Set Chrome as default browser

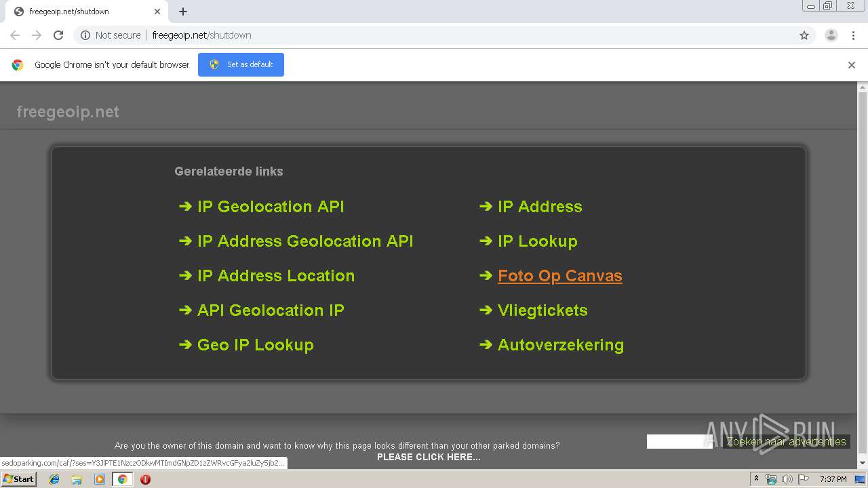click(x=241, y=64)
